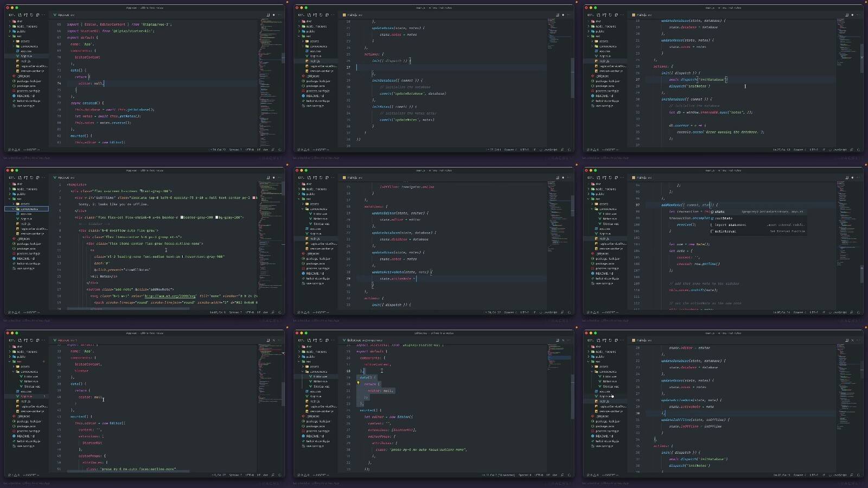Open README.md in top-left window explorer
The width and height of the screenshot is (868, 488).
tap(25, 96)
